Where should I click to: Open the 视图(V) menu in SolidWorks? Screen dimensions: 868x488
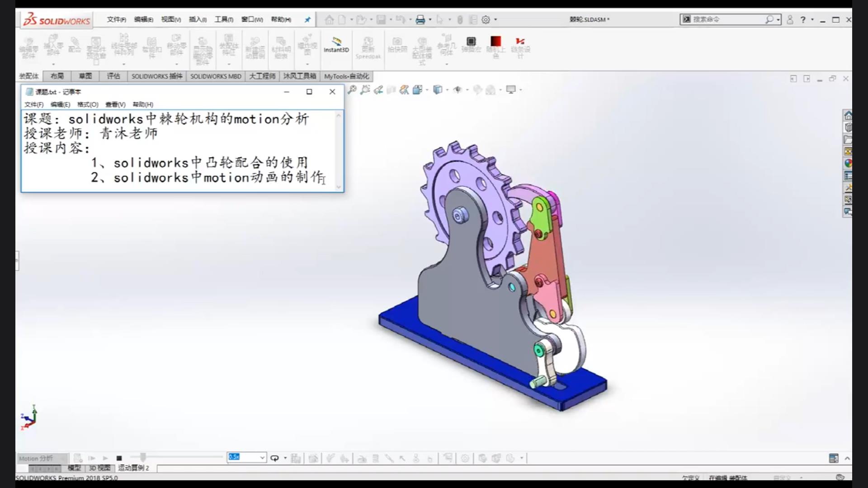(171, 19)
